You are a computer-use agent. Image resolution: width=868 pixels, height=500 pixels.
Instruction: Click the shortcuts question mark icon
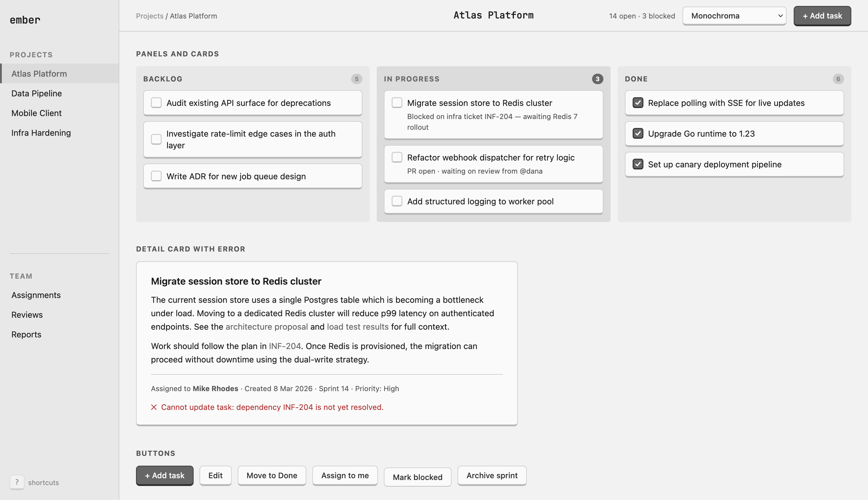click(x=17, y=482)
